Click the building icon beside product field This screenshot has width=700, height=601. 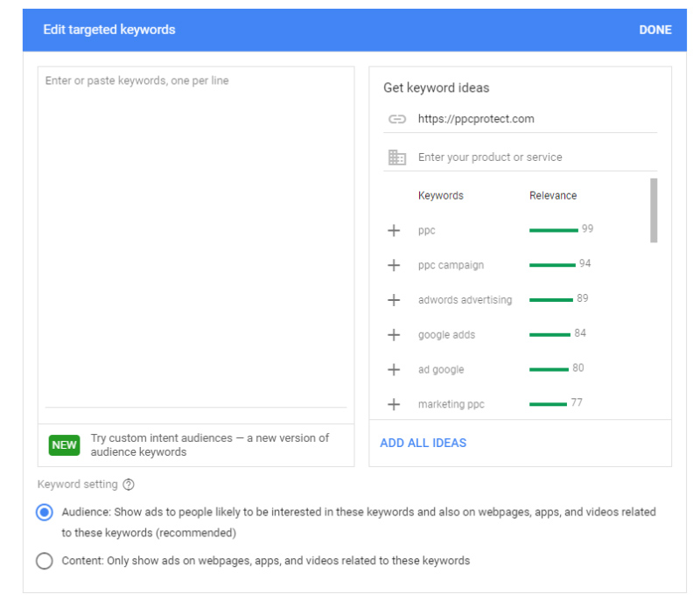[x=397, y=157]
